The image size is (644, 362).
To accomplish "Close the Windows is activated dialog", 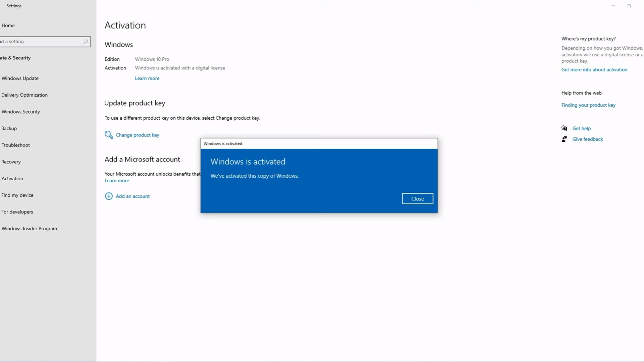I will [x=417, y=199].
